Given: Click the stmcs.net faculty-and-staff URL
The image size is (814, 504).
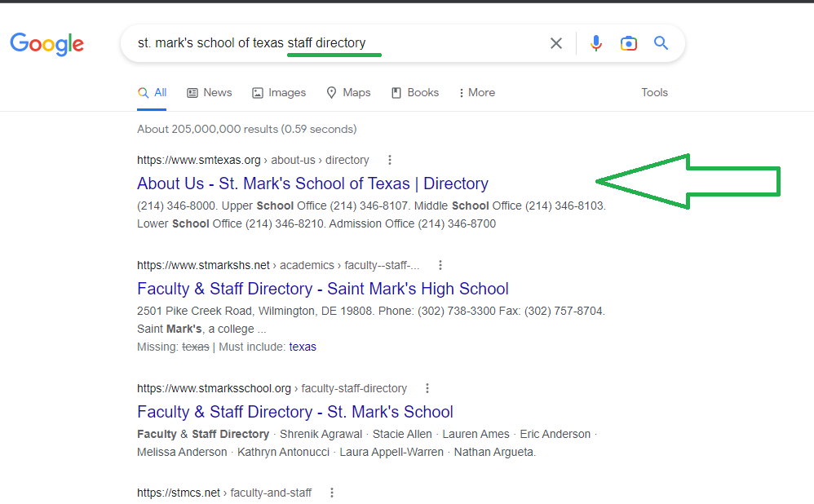Looking at the screenshot, I should (223, 493).
